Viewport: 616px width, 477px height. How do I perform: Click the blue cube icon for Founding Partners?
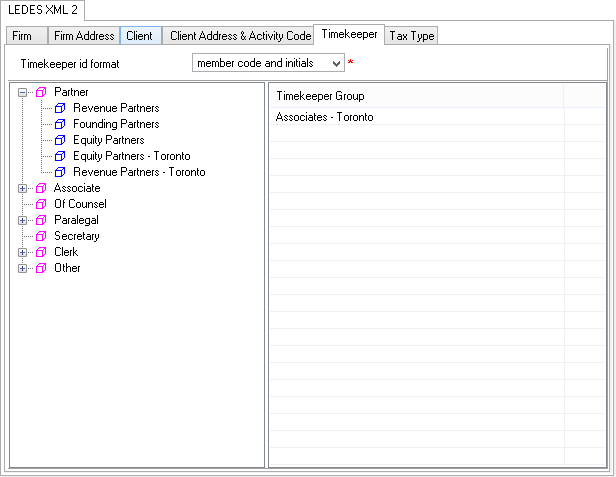click(60, 124)
